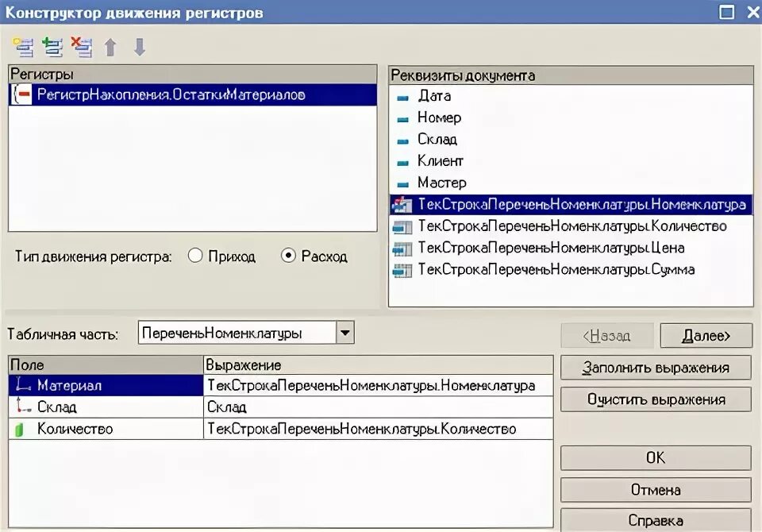762x532 pixels.
Task: Click the expression cell of the Материал row
Action: [378, 385]
